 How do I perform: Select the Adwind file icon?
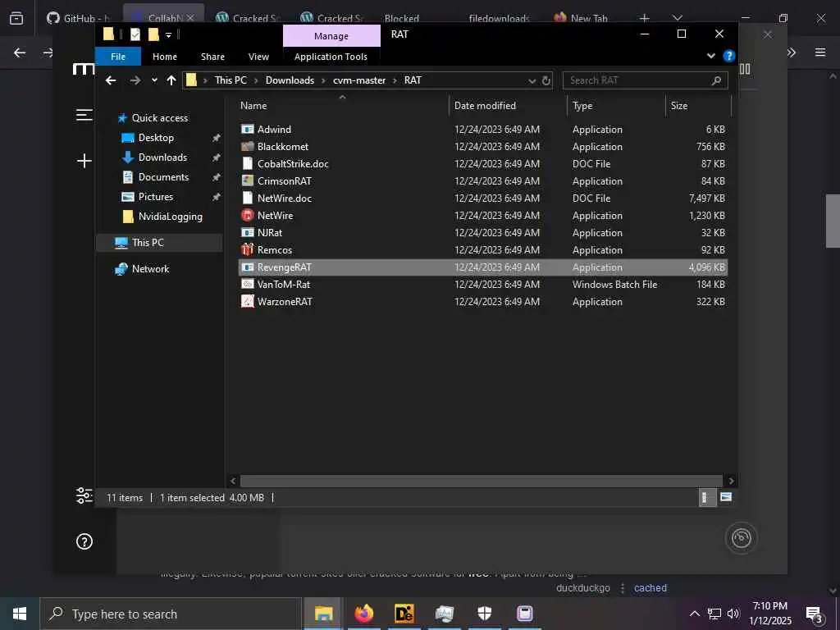click(248, 129)
